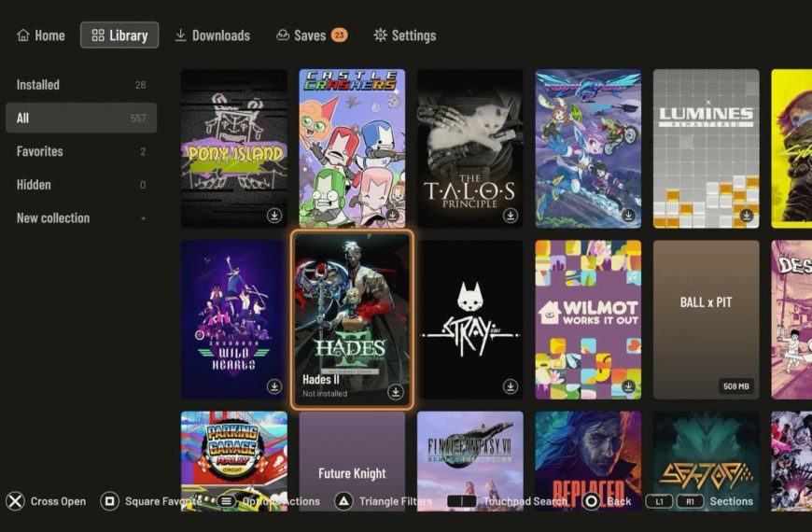Open the highlighted Hades II cover
Screen dimensions: 812x532
click(x=352, y=319)
